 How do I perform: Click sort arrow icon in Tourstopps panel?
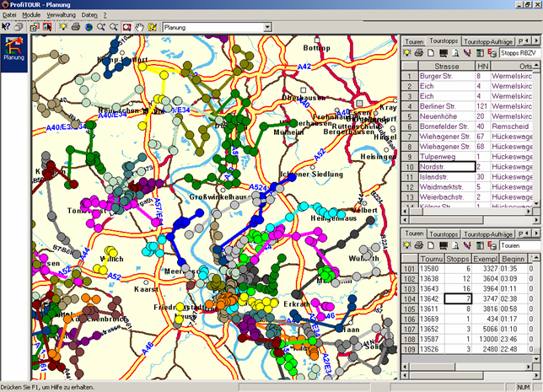(467, 52)
